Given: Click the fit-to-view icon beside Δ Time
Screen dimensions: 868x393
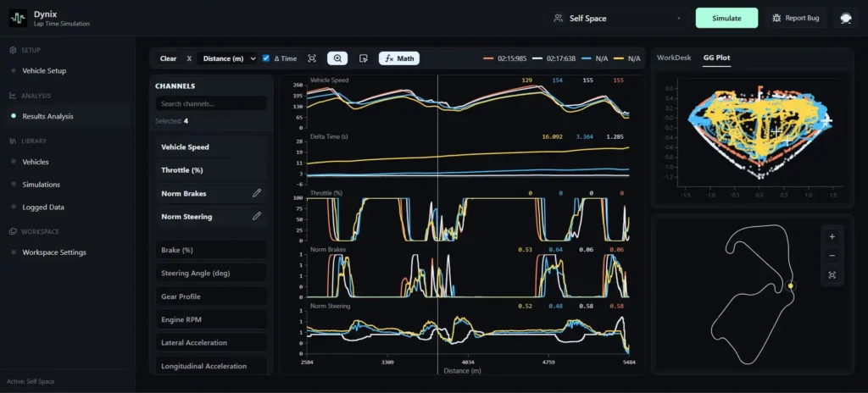Looking at the screenshot, I should click(312, 58).
